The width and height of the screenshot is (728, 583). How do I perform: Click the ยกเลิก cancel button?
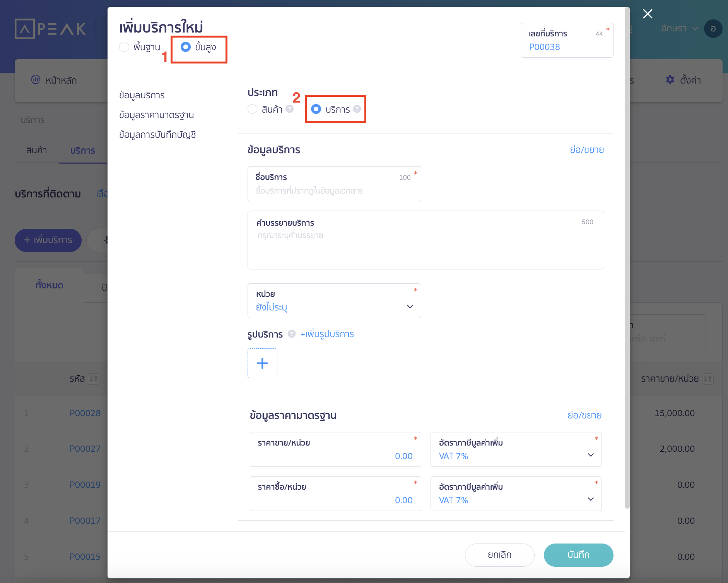pos(499,555)
